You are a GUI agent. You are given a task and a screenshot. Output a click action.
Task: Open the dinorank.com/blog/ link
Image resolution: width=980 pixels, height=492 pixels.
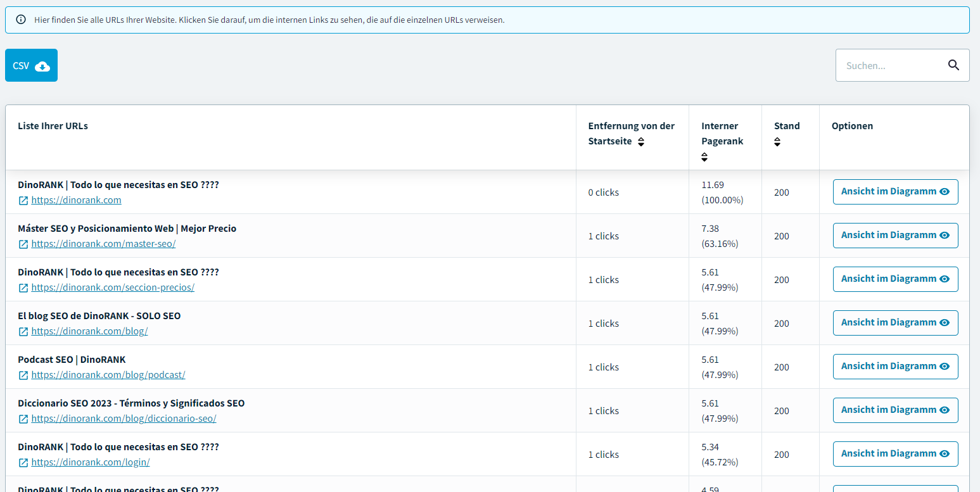tap(89, 331)
